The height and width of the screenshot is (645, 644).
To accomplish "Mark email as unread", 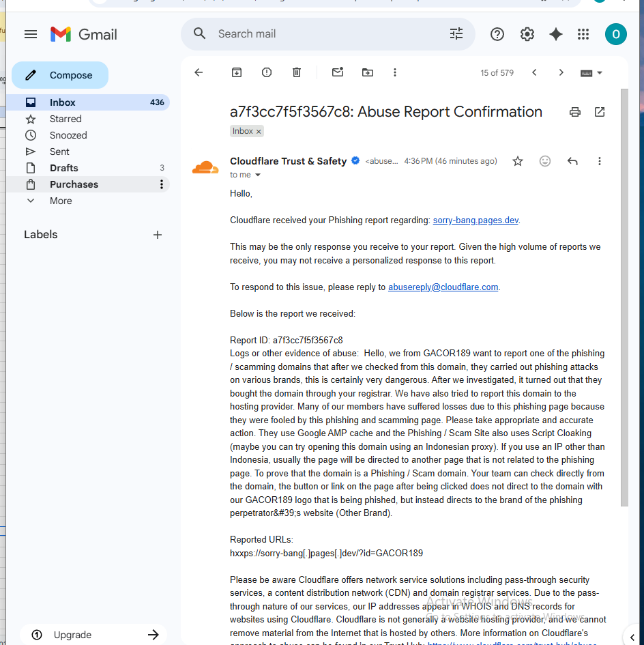I will coord(338,72).
